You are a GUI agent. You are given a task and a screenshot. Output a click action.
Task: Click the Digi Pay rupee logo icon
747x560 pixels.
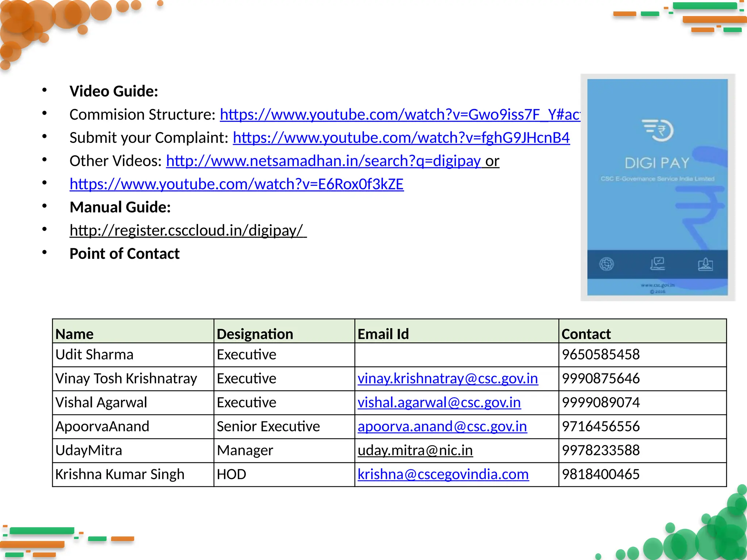658,130
